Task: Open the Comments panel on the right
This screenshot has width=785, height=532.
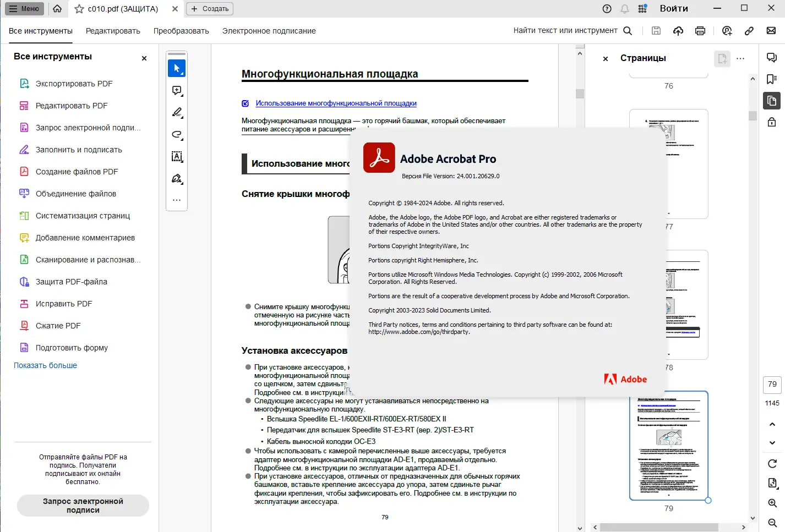Action: coord(771,57)
